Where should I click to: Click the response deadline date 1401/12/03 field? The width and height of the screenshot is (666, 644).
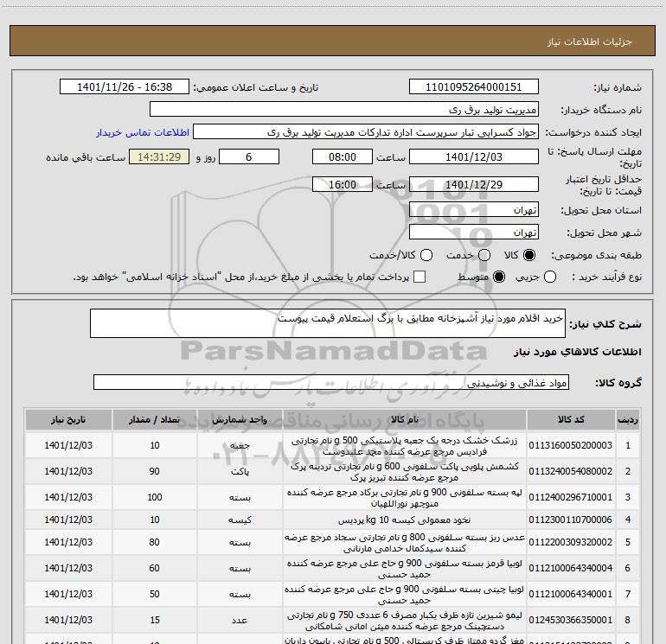point(474,156)
